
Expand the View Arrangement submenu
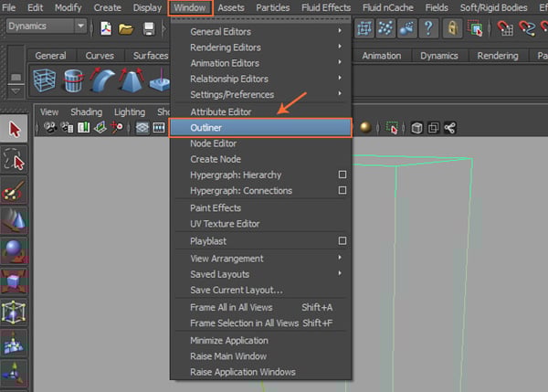(260, 259)
